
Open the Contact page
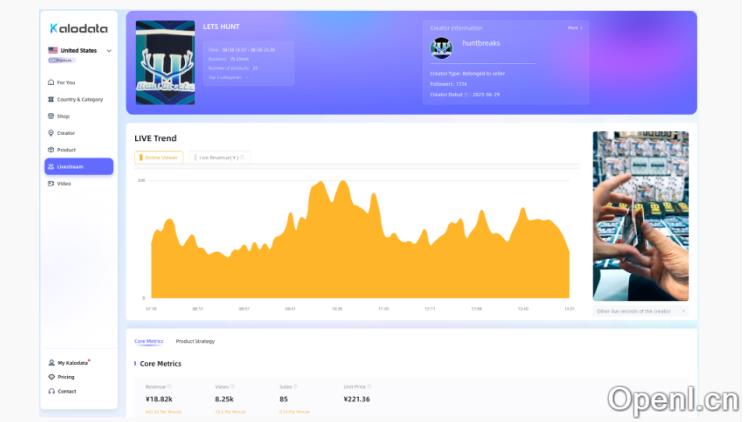67,391
